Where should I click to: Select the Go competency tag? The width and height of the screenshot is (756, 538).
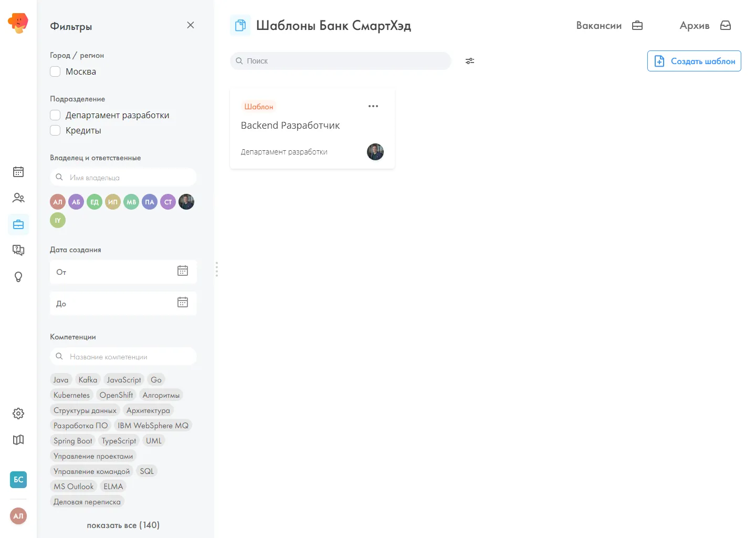point(156,380)
